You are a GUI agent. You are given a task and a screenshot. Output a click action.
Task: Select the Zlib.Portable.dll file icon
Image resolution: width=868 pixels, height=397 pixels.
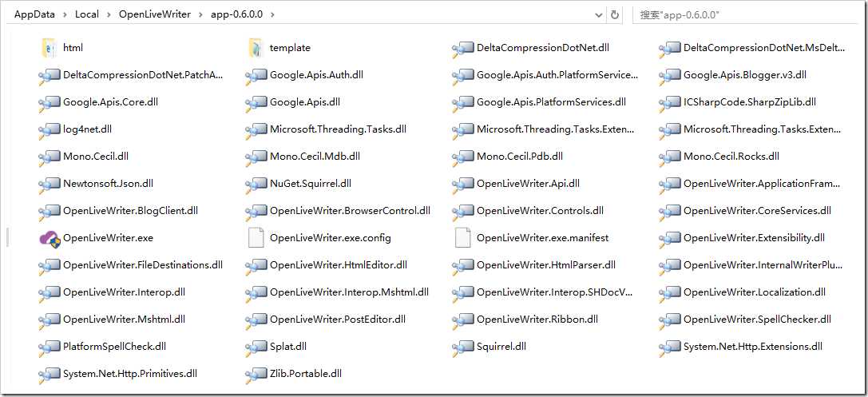coord(256,374)
